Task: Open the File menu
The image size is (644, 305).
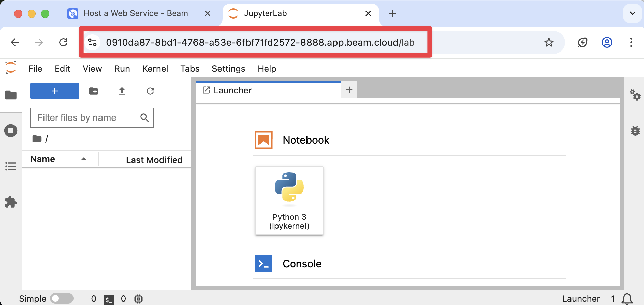Action: pos(35,69)
